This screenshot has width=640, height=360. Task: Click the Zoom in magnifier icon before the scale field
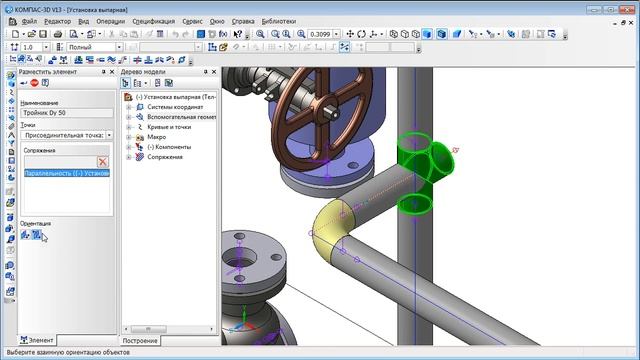pyautogui.click(x=301, y=34)
